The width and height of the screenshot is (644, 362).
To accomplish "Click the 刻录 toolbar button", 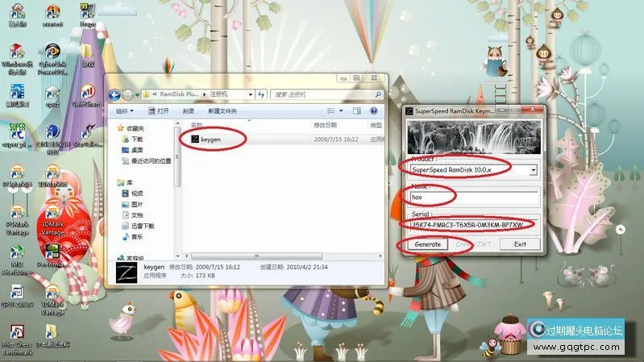I will (x=189, y=111).
